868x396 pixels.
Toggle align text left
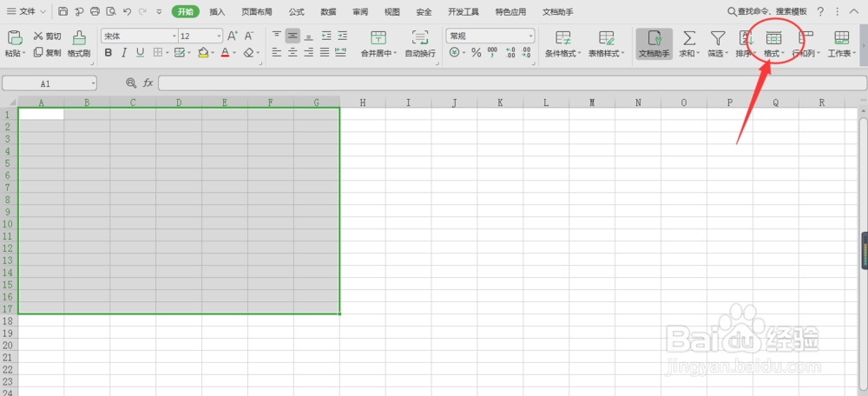click(x=277, y=53)
